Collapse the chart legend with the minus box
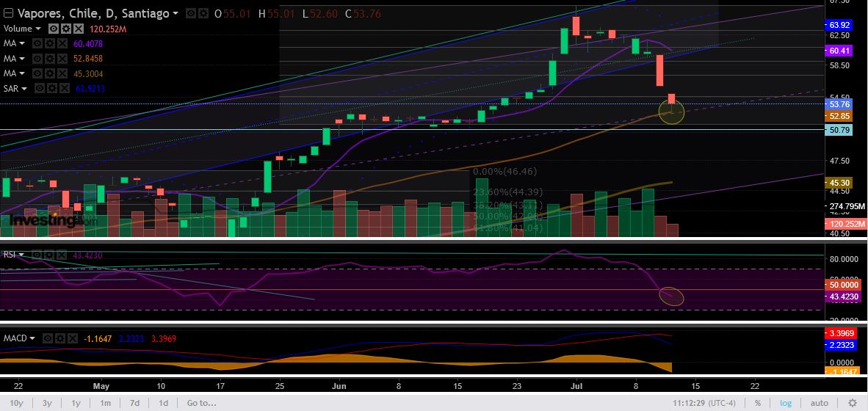Viewport: 868px width, 411px height. (x=8, y=13)
